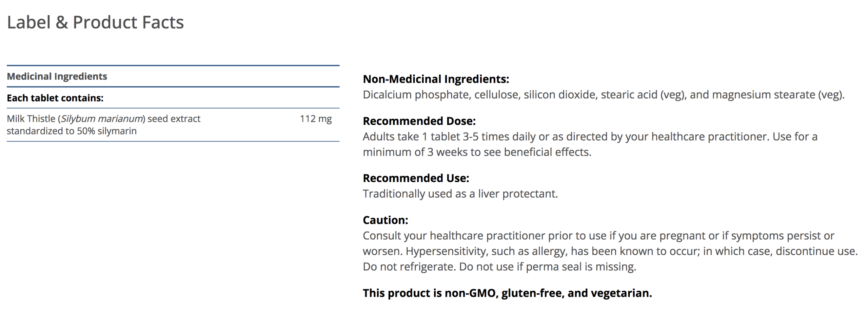Click the 'Traditionally used as a liver protectant' text

(x=460, y=194)
